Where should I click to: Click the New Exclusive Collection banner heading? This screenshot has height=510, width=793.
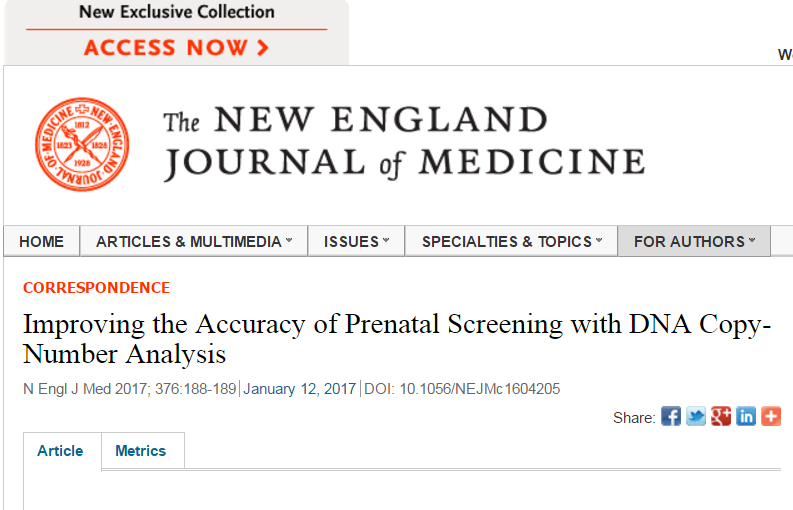click(x=177, y=12)
